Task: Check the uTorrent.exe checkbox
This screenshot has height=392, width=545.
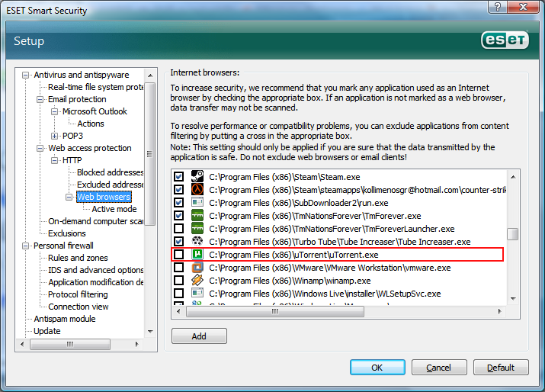Action: coord(178,255)
